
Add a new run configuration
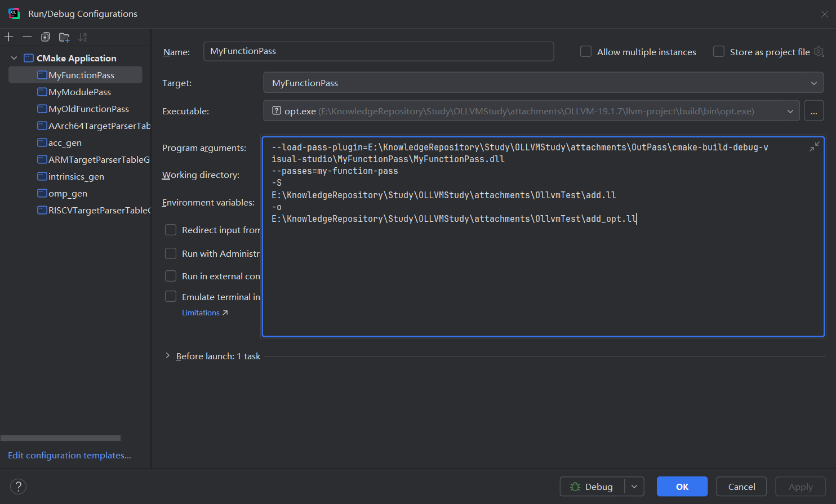(x=9, y=37)
